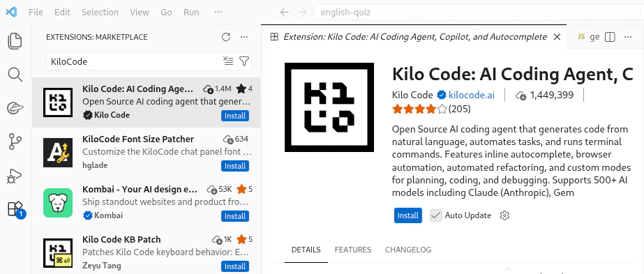Click the hglade publisher name

(95, 165)
